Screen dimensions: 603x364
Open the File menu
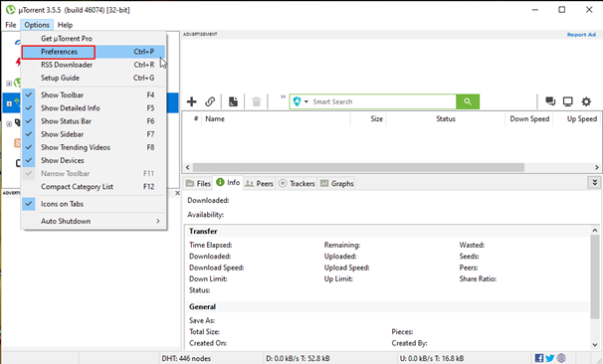click(x=10, y=25)
